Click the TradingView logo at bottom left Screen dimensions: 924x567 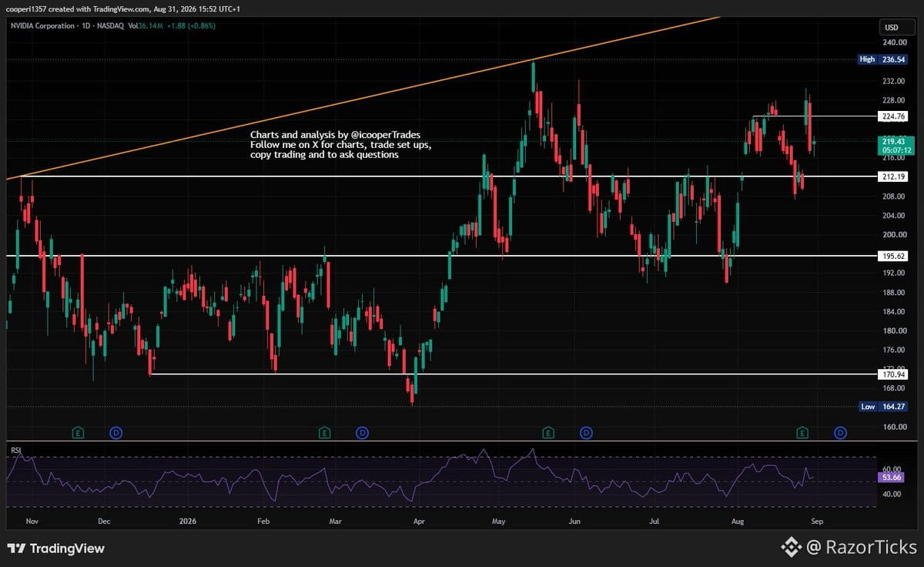(x=55, y=549)
